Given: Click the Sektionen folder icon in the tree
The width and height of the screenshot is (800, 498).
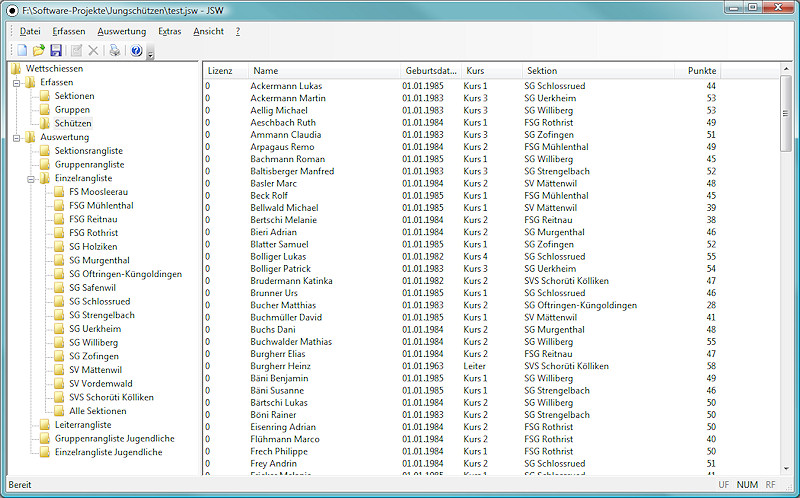Looking at the screenshot, I should click(x=45, y=96).
